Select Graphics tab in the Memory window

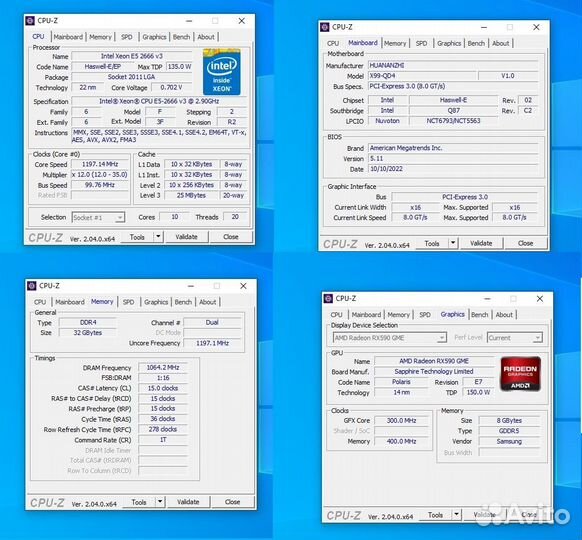coord(156,302)
